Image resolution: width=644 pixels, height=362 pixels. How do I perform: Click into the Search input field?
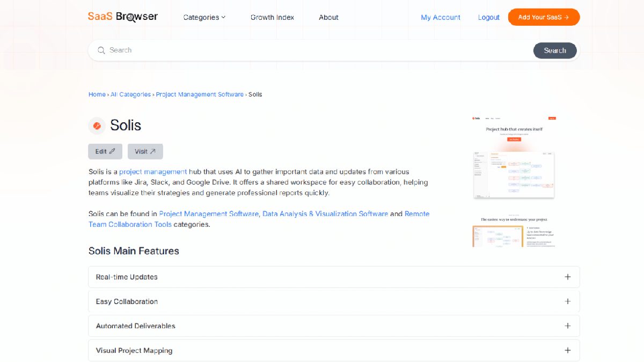point(317,50)
